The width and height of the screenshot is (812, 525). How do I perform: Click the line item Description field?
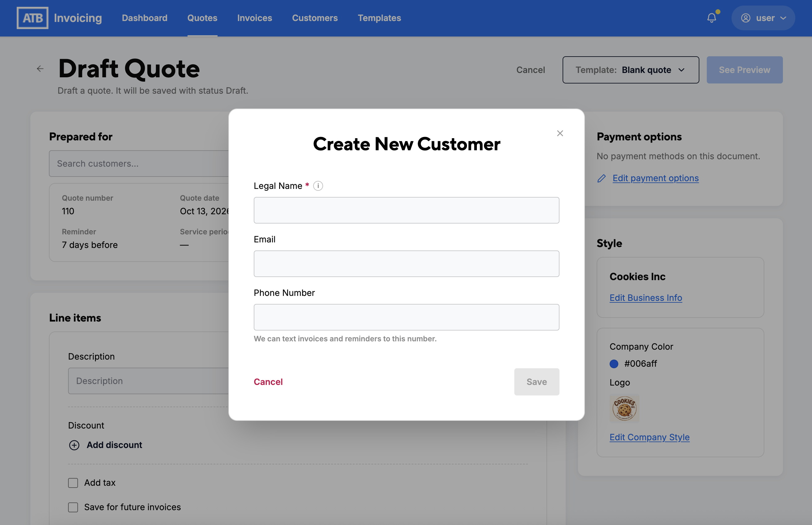click(x=149, y=381)
